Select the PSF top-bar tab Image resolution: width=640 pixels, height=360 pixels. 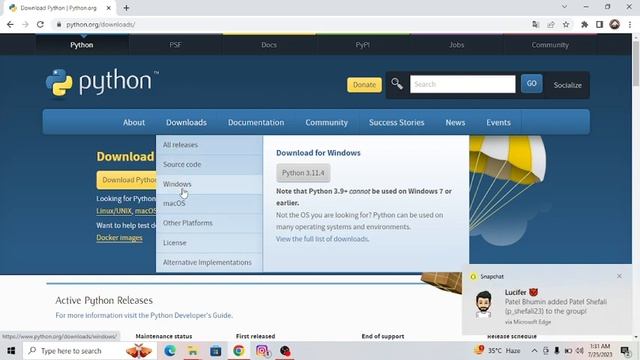coord(176,45)
